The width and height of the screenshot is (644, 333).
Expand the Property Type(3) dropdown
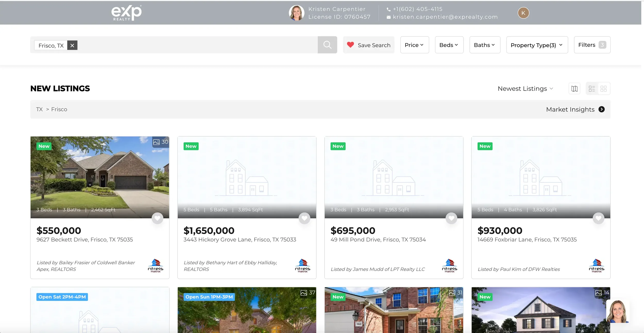click(537, 45)
